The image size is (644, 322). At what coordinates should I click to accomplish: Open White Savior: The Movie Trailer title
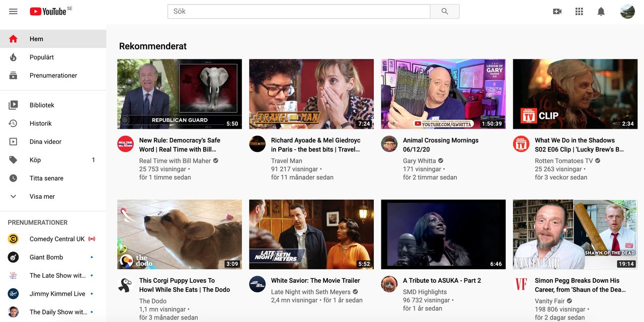pos(315,281)
